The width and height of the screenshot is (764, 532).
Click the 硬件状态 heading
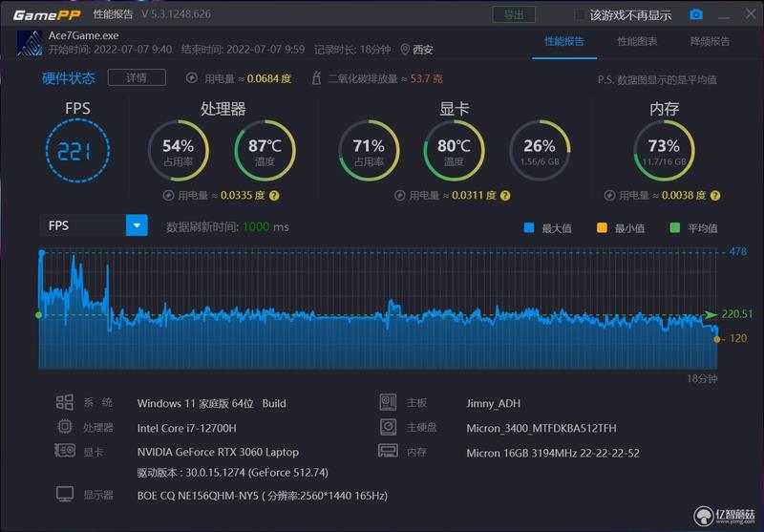click(68, 78)
